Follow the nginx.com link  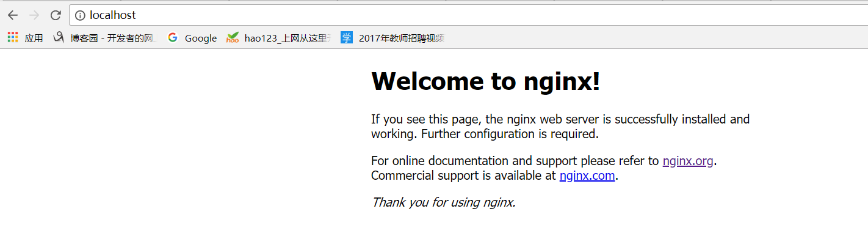pos(587,176)
